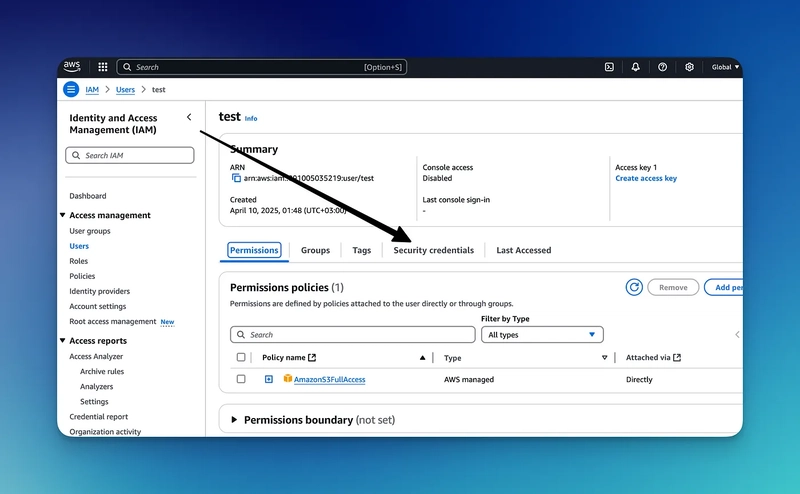Expand the Permissions boundary section
Screen dimensions: 800x494
[x=234, y=419]
